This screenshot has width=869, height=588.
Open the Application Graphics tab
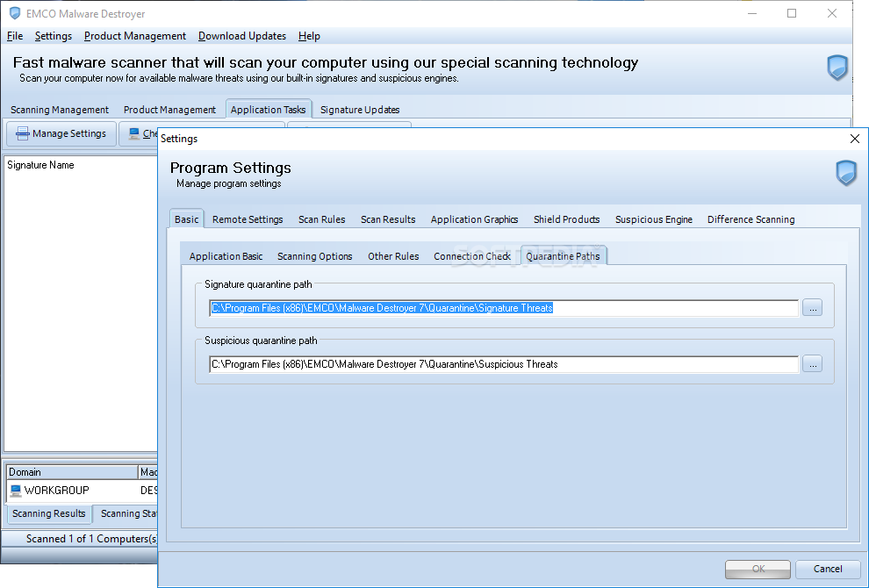474,219
